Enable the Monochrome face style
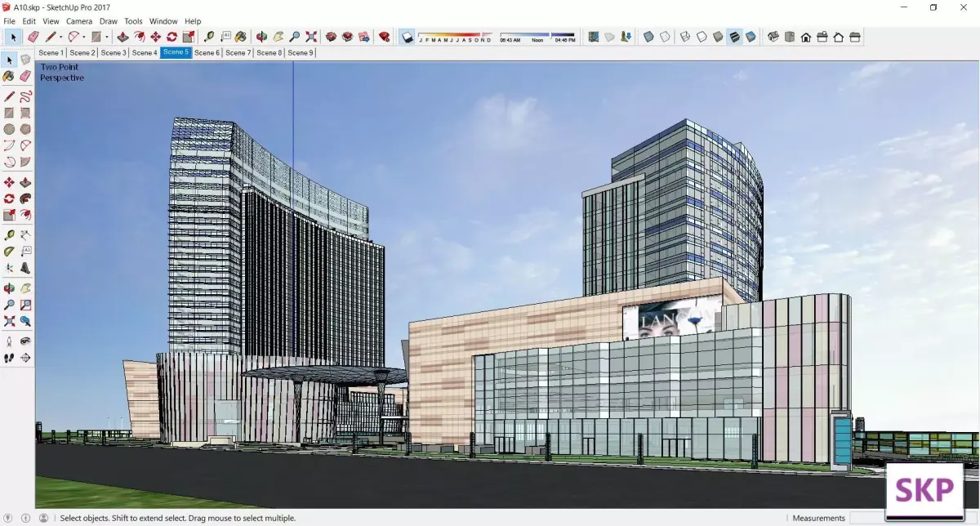Image resolution: width=980 pixels, height=526 pixels. [x=750, y=37]
